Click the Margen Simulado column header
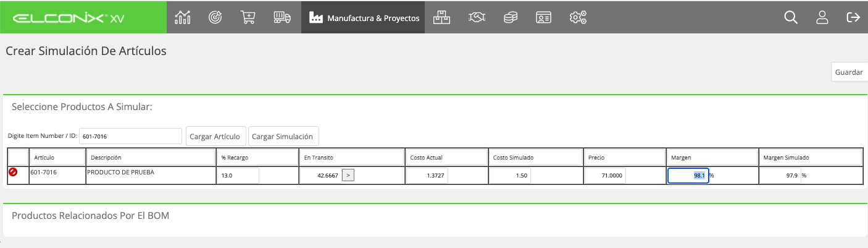868x248 pixels. click(x=811, y=157)
